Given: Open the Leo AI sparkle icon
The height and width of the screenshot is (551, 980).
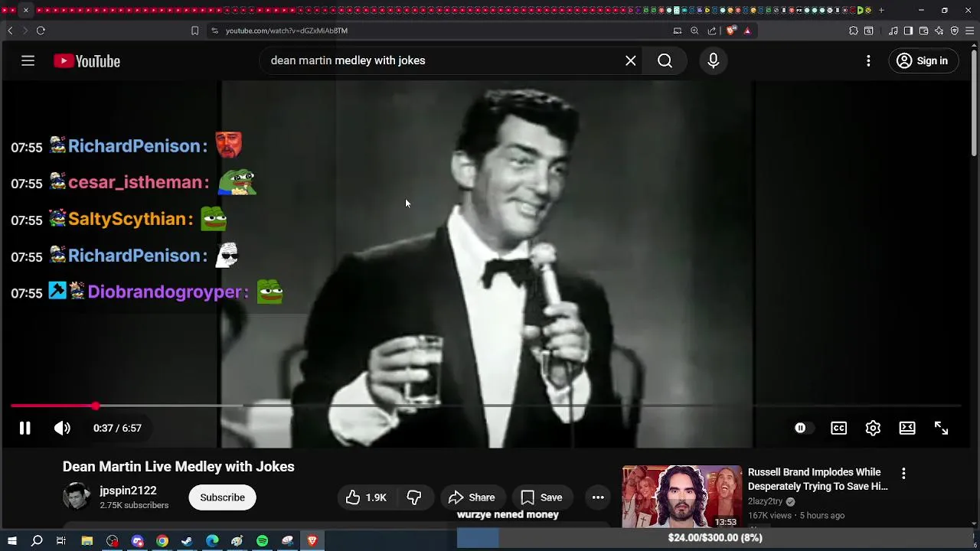Looking at the screenshot, I should pyautogui.click(x=939, y=31).
